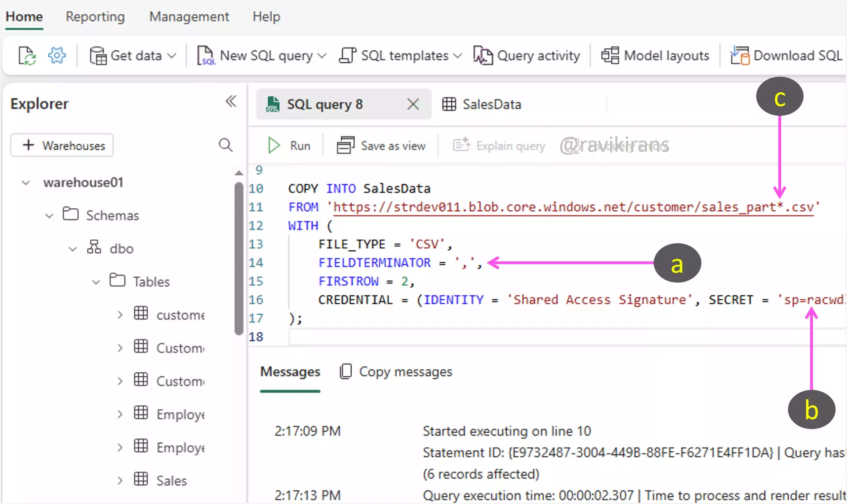Click the search icon in Explorer
847x504 pixels.
coord(226,146)
